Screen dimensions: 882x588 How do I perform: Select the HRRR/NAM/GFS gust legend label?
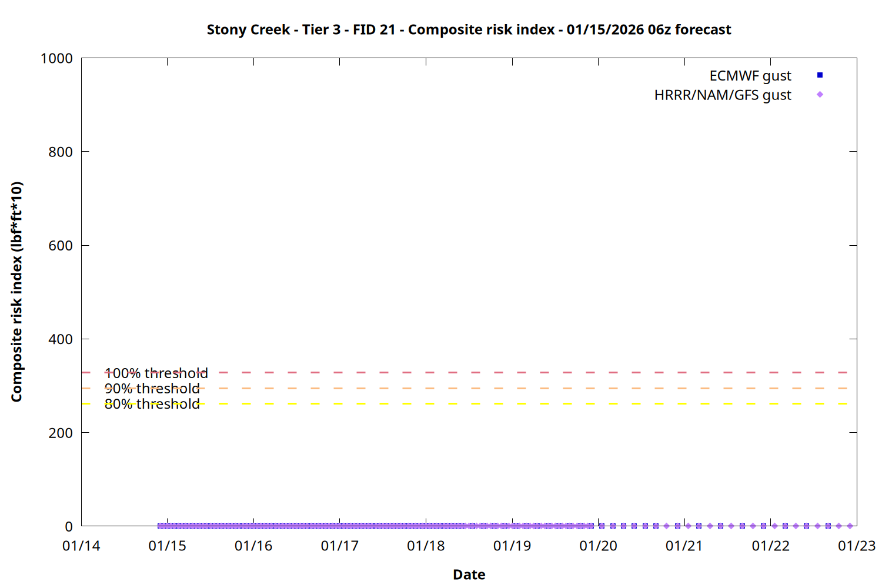pyautogui.click(x=722, y=95)
